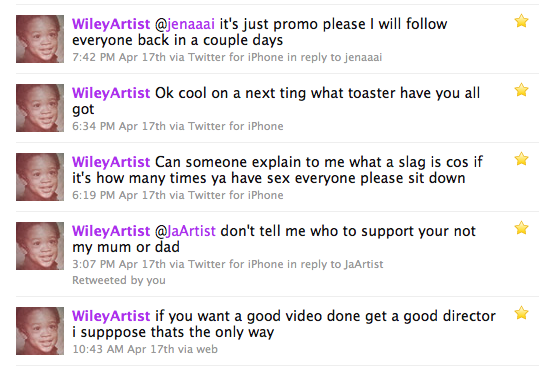The image size is (556, 373).
Task: Open the 10:43 AM Apr 17th timestamp
Action: tap(123, 349)
